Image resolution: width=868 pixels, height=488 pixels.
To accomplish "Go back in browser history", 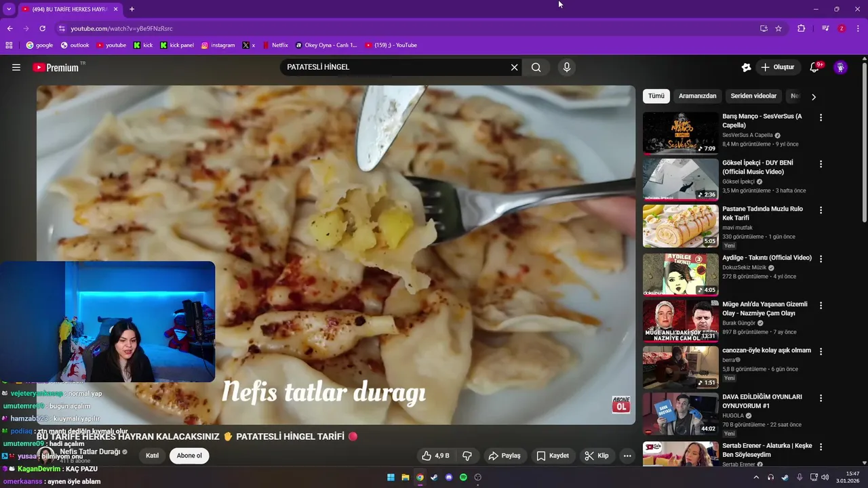I will click(x=9, y=28).
